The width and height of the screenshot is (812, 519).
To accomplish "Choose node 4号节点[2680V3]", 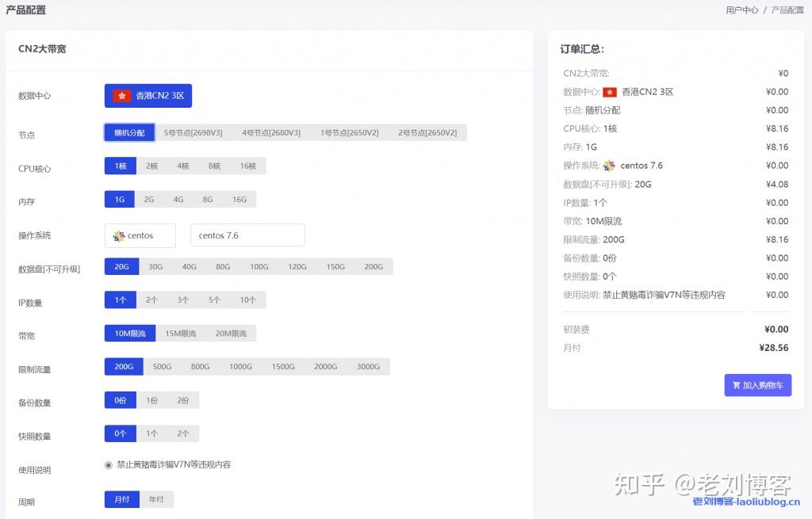I will (x=271, y=132).
